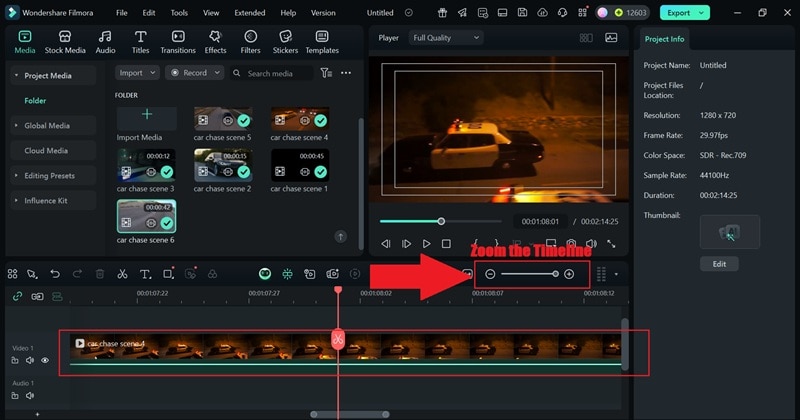Mute the Video 1 track
This screenshot has width=800, height=420.
tap(30, 360)
